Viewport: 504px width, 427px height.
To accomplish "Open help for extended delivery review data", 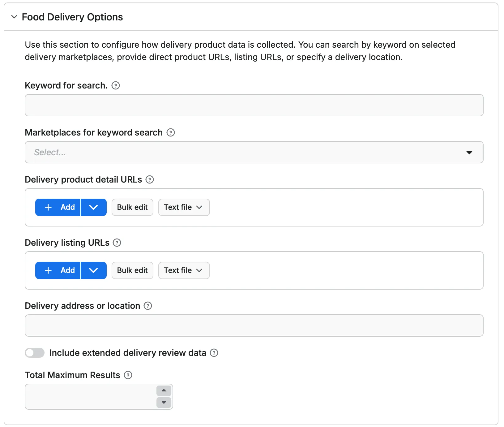I will (x=214, y=353).
